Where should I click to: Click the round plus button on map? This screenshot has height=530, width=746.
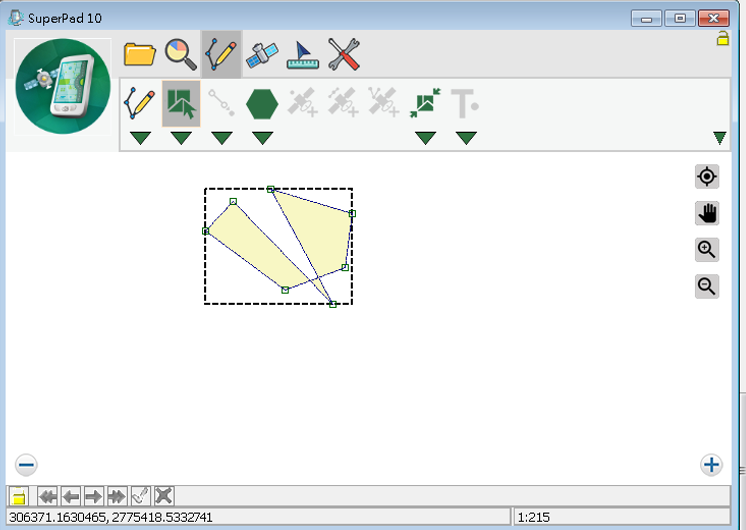711,465
